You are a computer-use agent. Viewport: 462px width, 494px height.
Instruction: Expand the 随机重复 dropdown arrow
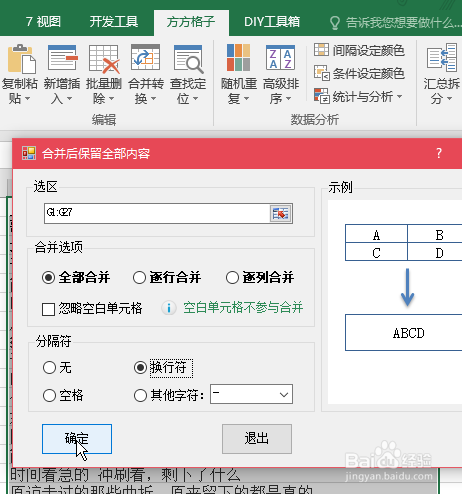tap(247, 99)
